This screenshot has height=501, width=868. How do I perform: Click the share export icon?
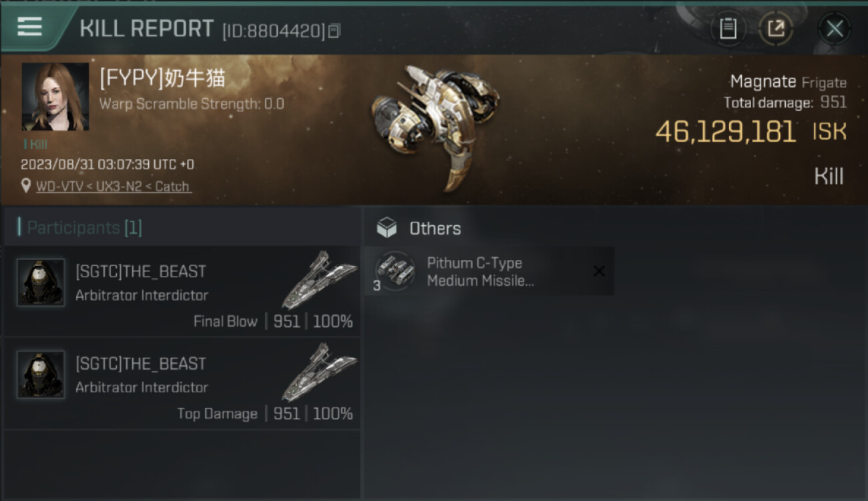click(776, 29)
